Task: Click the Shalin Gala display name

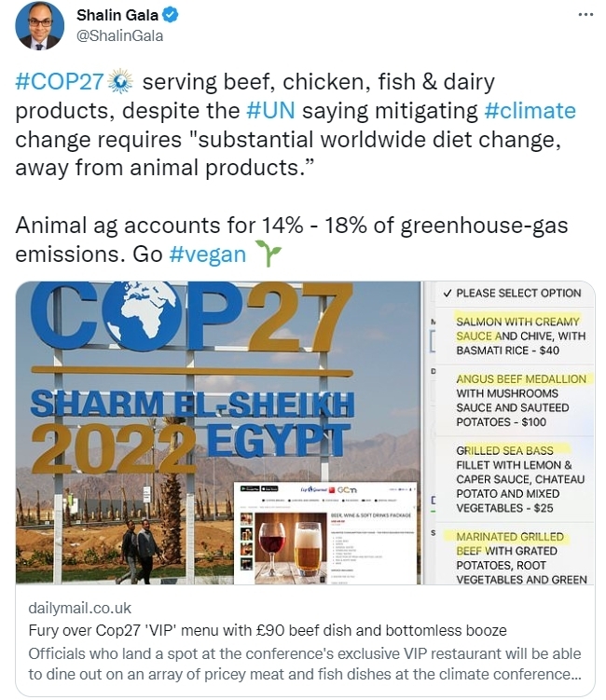Action: coord(117,15)
